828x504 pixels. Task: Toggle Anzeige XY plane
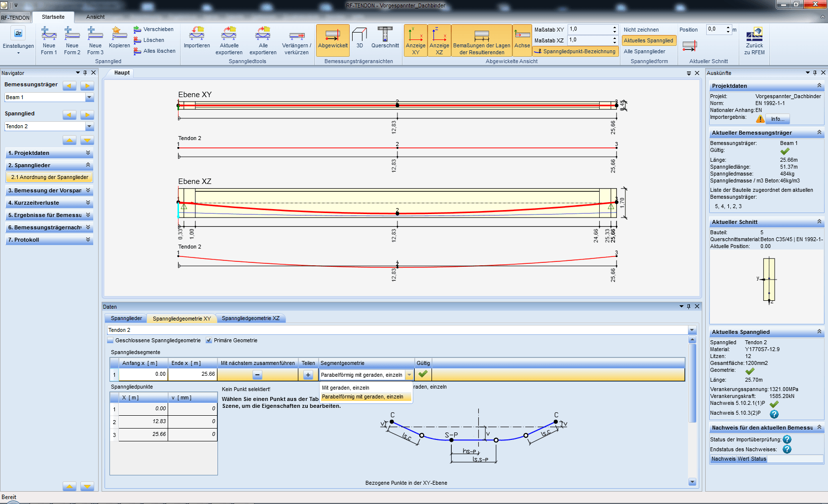tap(416, 40)
